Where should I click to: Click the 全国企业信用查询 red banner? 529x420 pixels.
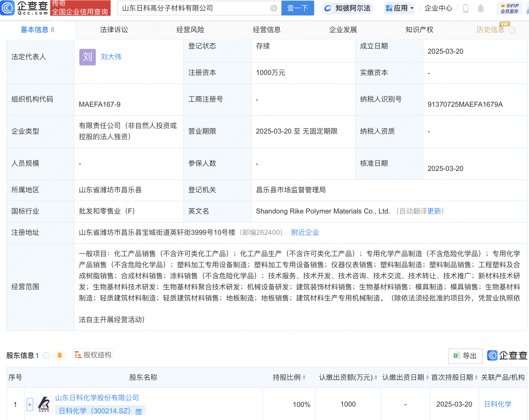80,8
